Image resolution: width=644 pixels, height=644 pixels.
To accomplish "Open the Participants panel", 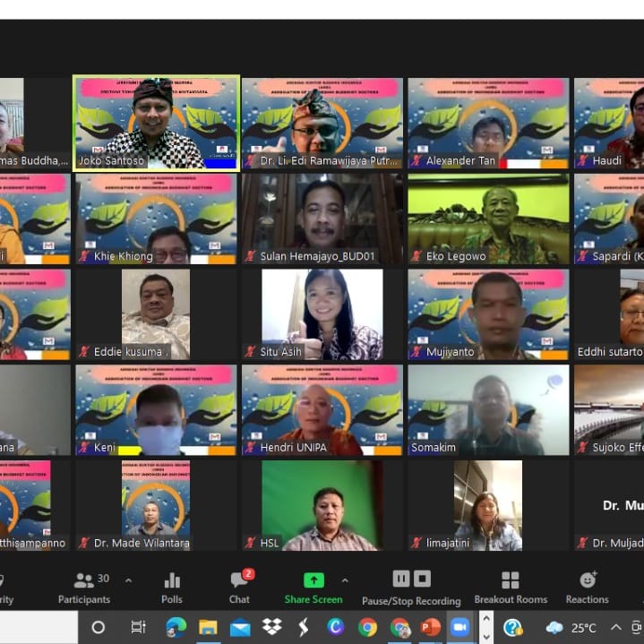I will point(84,588).
